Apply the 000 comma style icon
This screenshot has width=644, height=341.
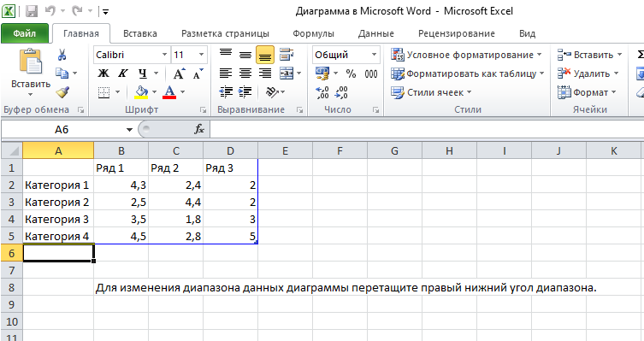[371, 73]
